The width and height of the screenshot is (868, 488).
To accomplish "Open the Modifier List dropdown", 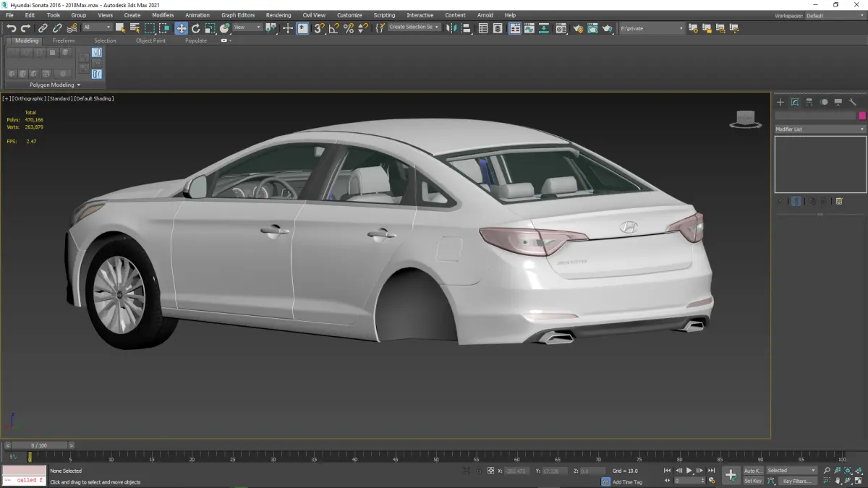I will 820,129.
